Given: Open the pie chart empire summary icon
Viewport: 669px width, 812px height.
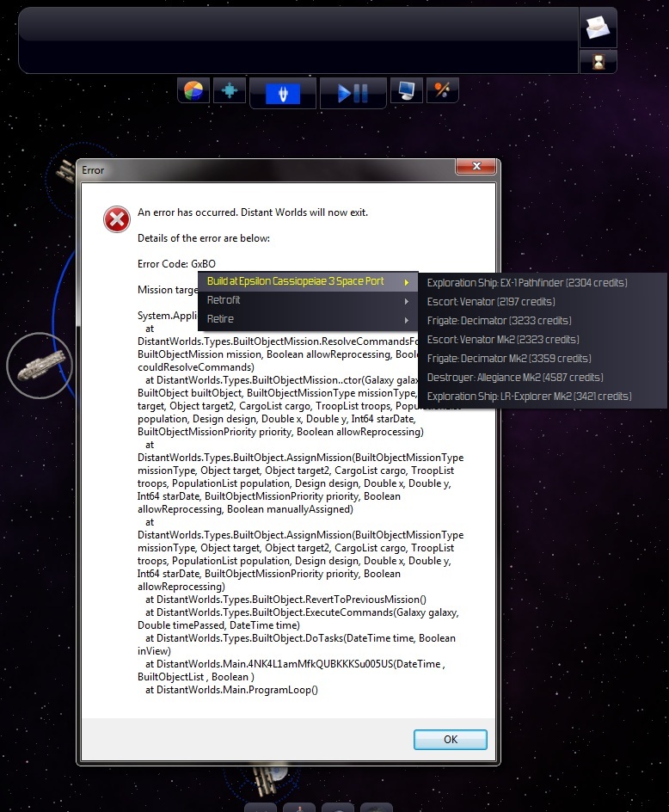Looking at the screenshot, I should (x=193, y=92).
